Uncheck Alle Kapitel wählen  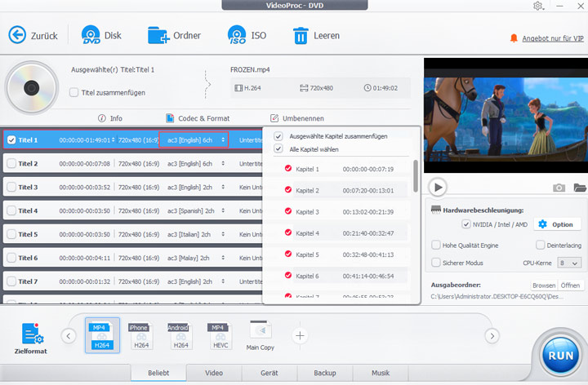(278, 149)
